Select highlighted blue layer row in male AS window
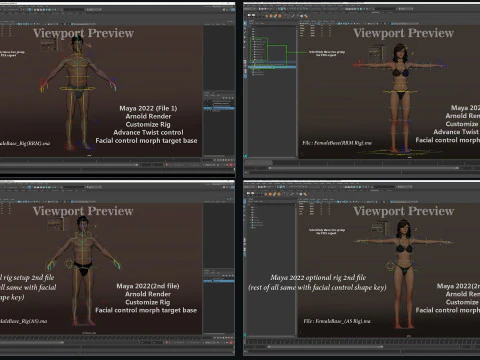480x360 pixels. (x=219, y=281)
